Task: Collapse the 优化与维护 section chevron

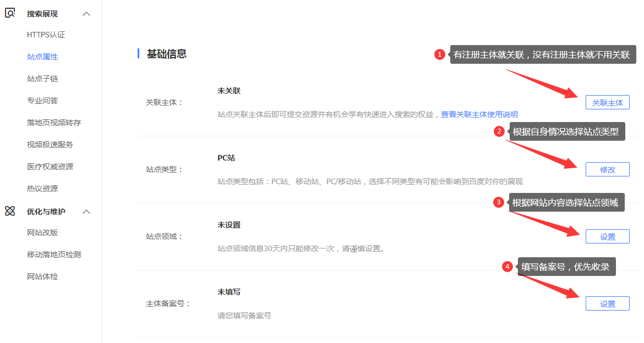Action: coord(86,212)
